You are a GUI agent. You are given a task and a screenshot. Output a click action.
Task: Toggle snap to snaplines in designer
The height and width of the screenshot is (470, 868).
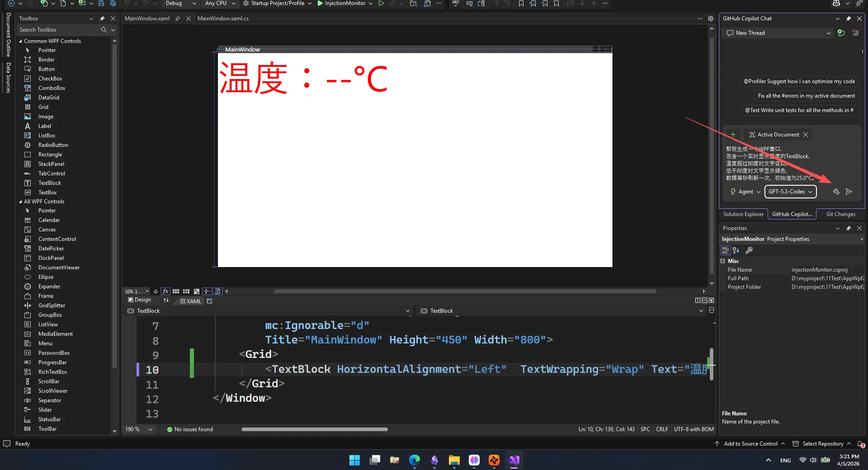click(207, 291)
